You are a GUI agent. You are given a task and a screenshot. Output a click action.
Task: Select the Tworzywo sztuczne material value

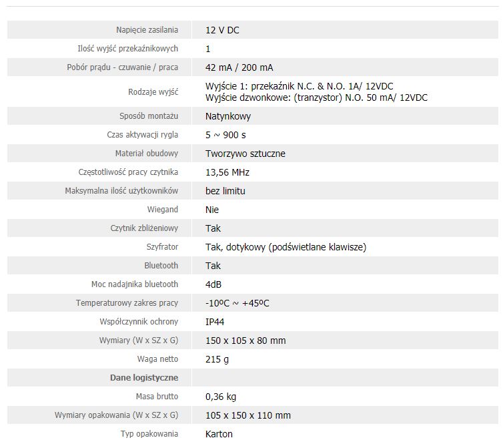tap(245, 154)
